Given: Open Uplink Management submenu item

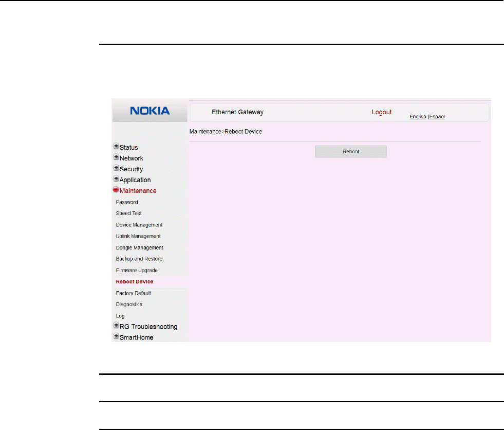Looking at the screenshot, I should [138, 236].
